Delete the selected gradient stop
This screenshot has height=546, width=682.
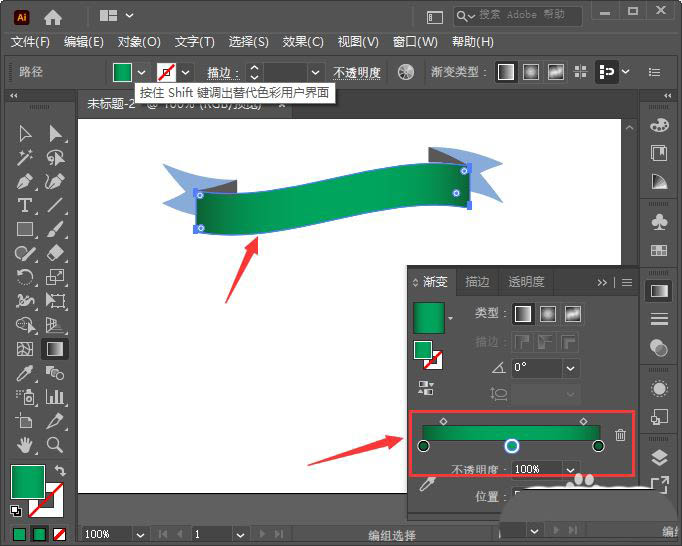point(620,435)
